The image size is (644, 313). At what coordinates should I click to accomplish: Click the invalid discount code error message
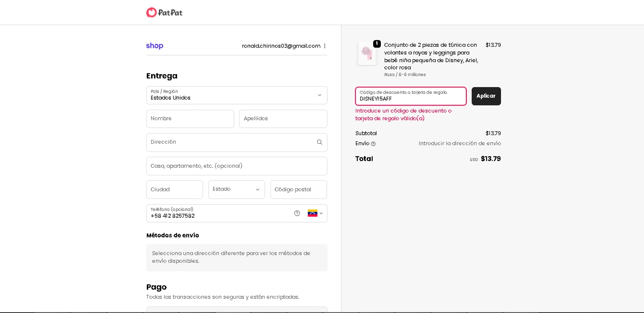404,114
